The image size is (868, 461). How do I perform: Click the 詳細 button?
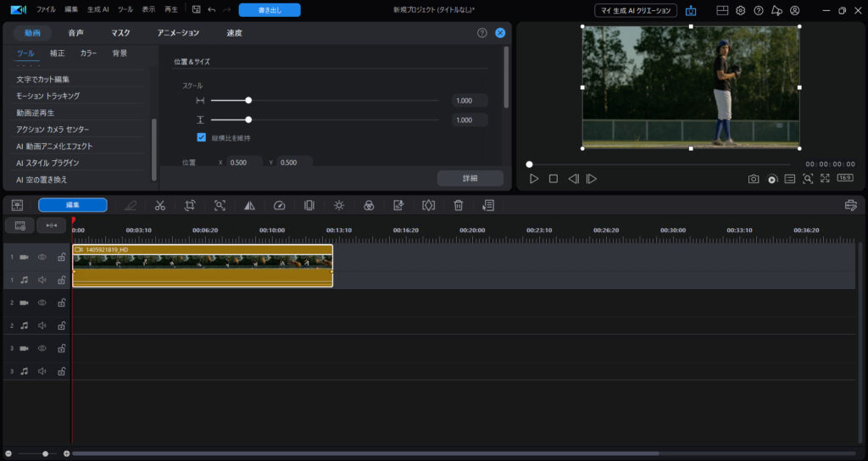[x=470, y=179]
